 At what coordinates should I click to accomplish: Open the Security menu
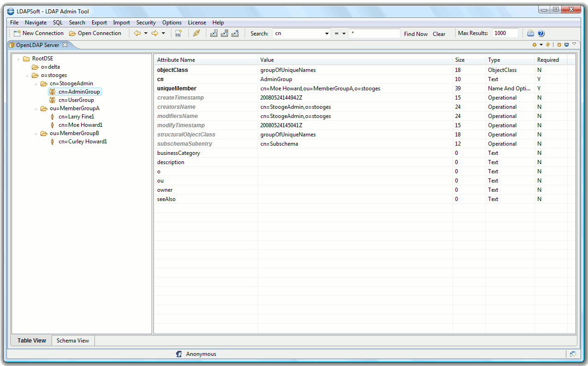146,22
